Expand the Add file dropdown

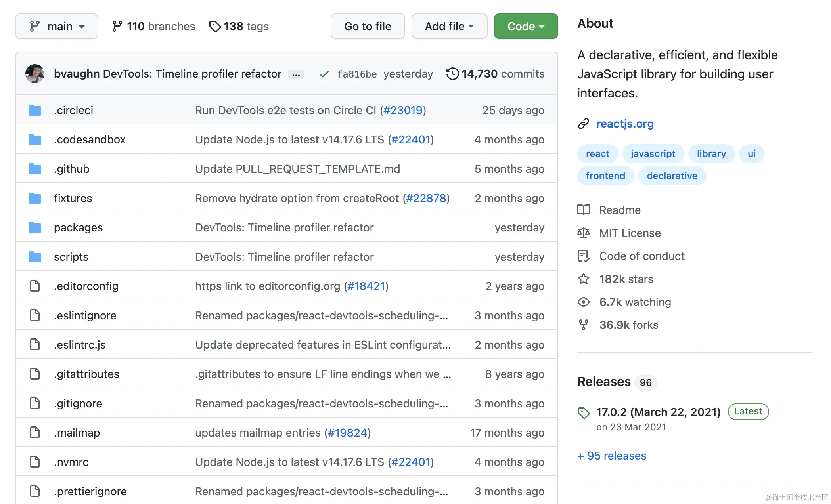(x=449, y=26)
